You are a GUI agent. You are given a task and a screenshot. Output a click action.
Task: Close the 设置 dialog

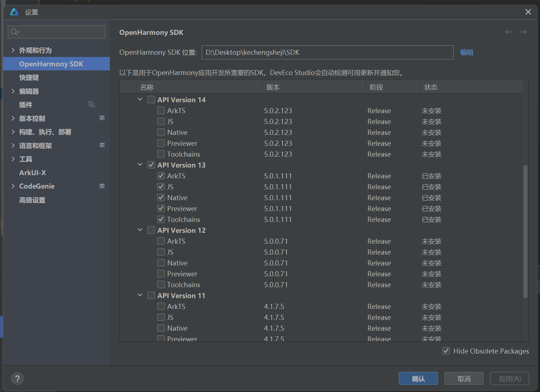point(528,12)
